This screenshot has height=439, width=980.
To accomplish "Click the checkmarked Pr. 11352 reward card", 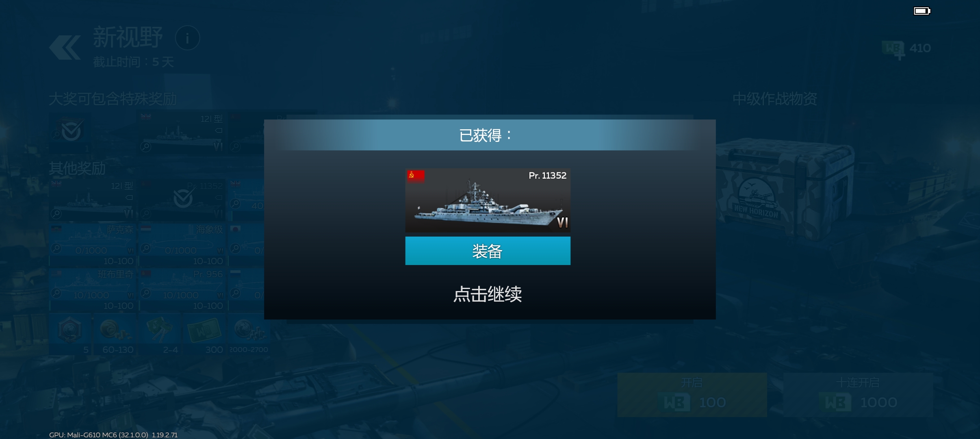I will (182, 200).
